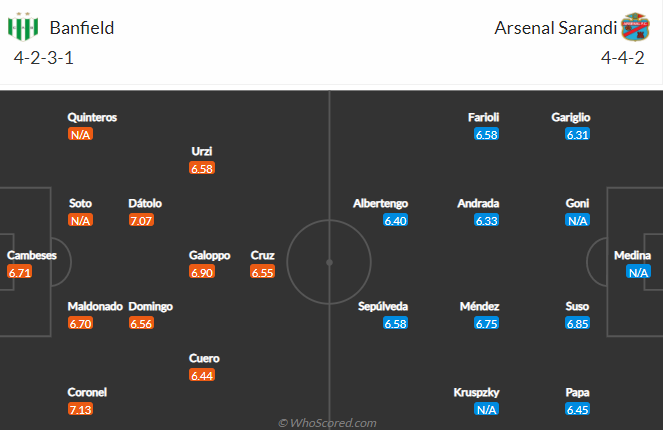Click Méndez's 6.75 rating badge

point(486,323)
